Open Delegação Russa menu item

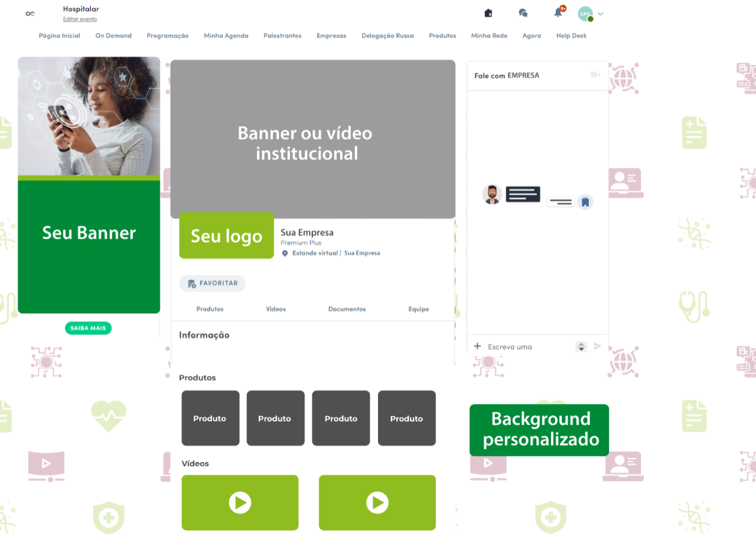pyautogui.click(x=387, y=35)
